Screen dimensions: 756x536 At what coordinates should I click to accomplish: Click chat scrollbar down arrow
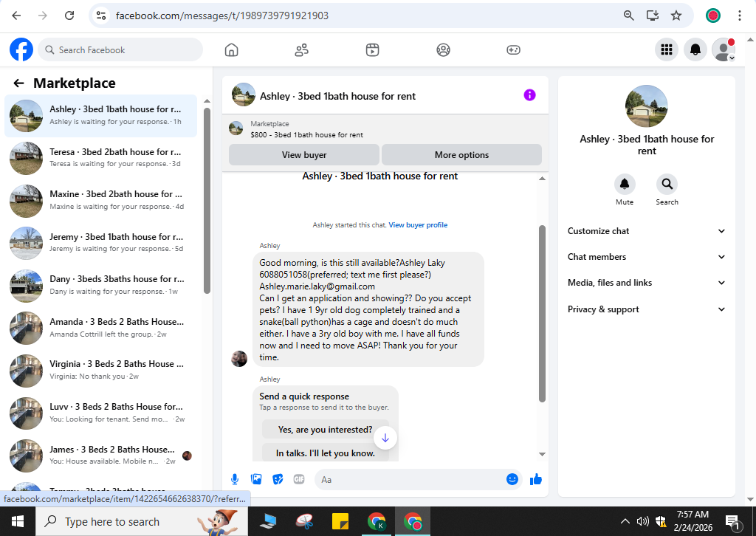(x=542, y=454)
